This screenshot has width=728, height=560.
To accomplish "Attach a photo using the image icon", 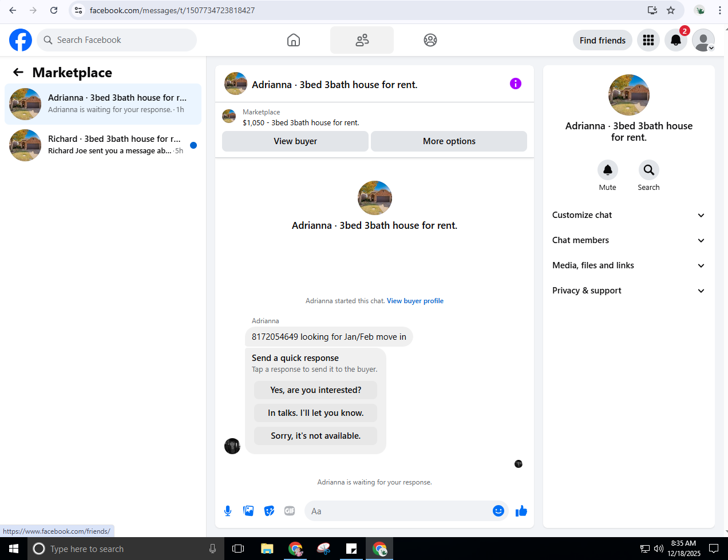I will coord(248,511).
